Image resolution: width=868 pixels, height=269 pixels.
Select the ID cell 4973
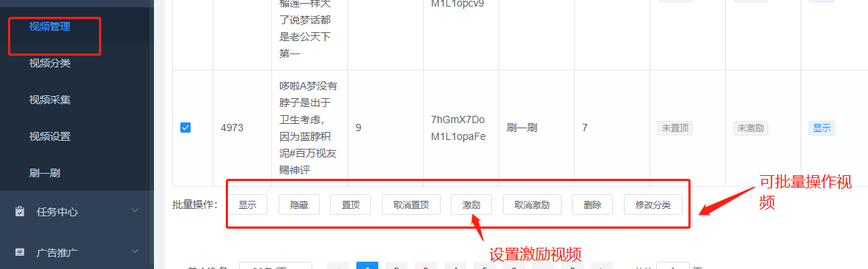[x=232, y=128]
